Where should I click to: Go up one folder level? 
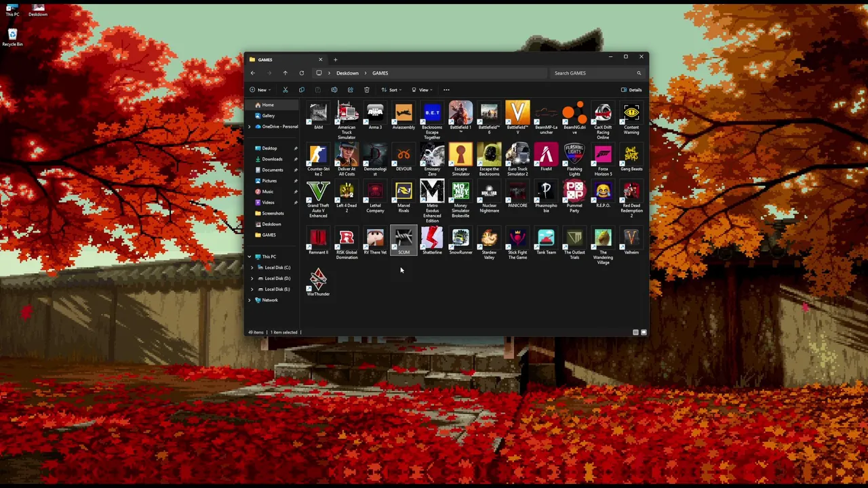[x=285, y=73]
